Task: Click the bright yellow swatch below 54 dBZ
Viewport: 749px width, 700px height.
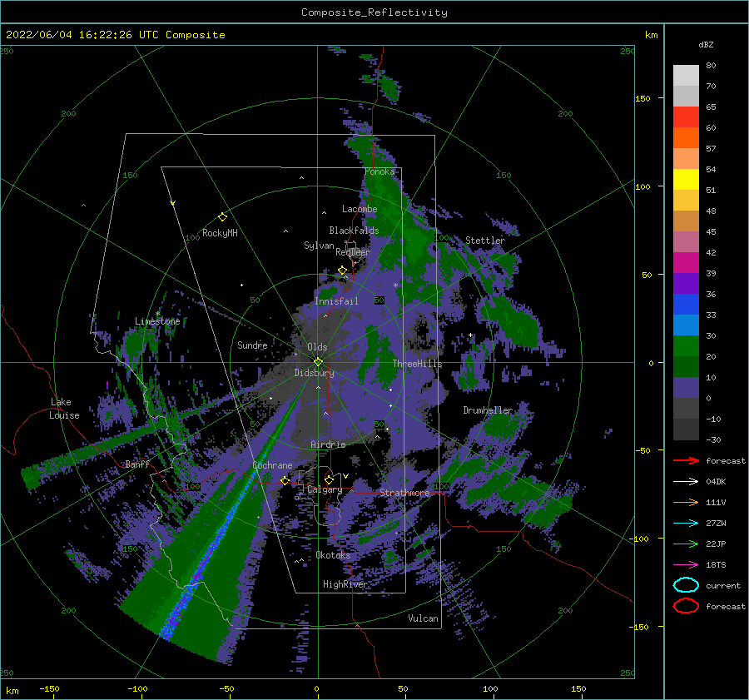Action: click(x=686, y=179)
